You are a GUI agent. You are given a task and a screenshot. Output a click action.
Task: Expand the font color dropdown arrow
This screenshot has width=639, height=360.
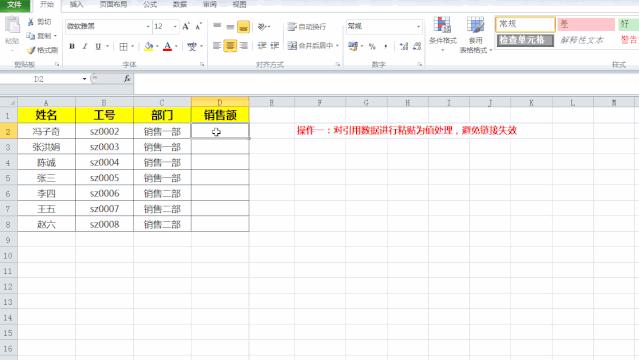176,46
